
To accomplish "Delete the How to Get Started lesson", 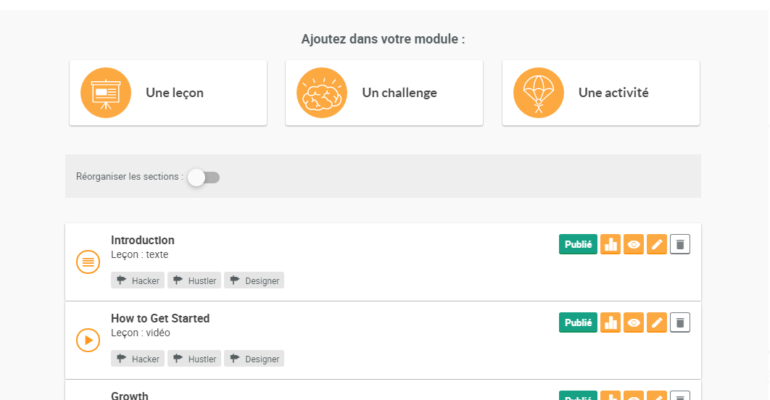I will [x=680, y=322].
